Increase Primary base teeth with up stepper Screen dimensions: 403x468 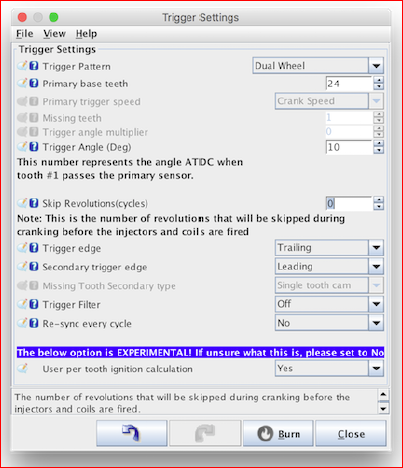(378, 80)
